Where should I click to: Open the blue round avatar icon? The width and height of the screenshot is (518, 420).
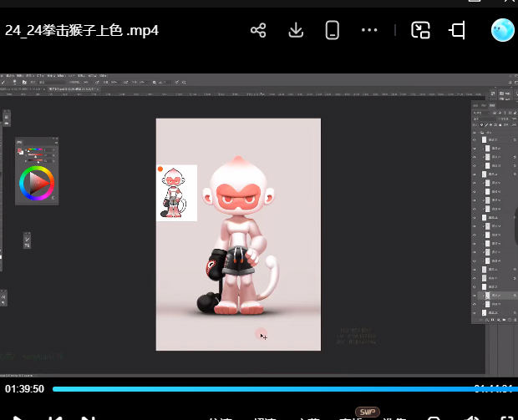coord(502,31)
